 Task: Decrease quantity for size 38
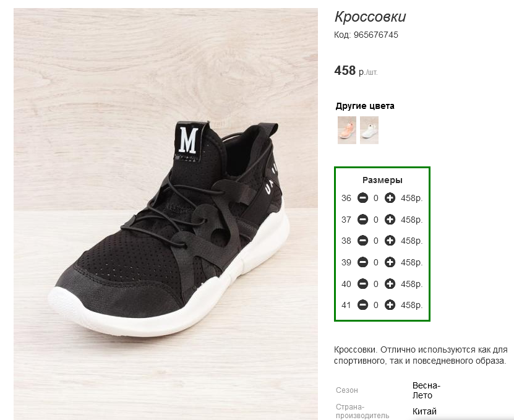[x=362, y=241]
